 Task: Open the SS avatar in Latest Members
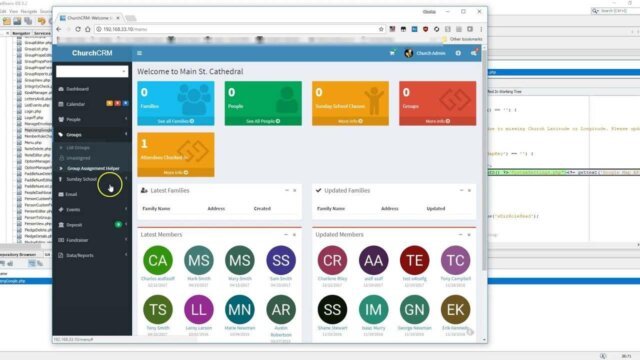[281, 260]
